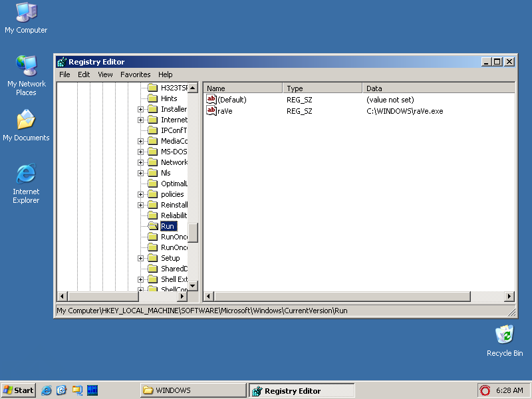Click the C:\WINDOWS\raVe.exe data cell
This screenshot has width=532, height=399.
point(405,111)
